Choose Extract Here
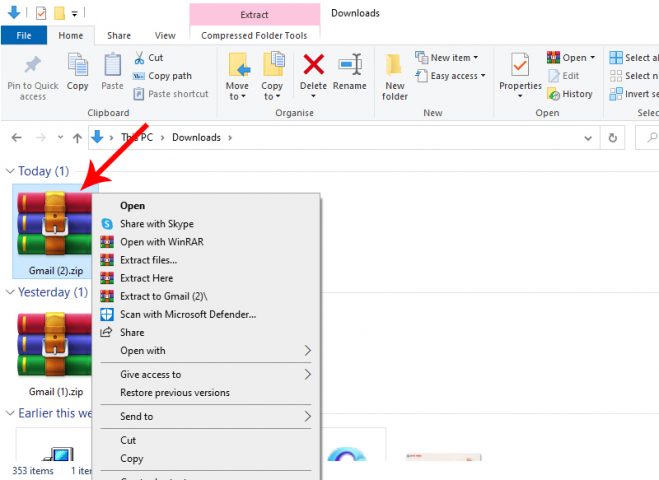 (x=206, y=278)
